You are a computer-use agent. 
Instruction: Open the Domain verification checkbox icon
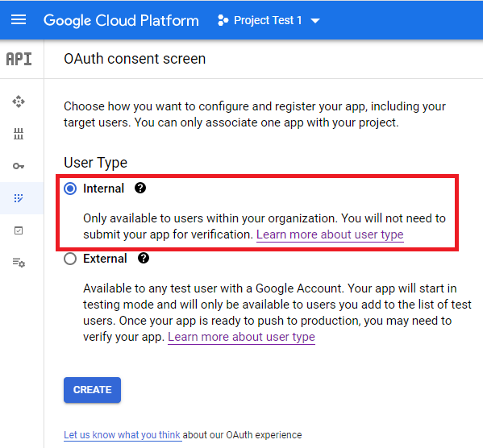[x=19, y=230]
